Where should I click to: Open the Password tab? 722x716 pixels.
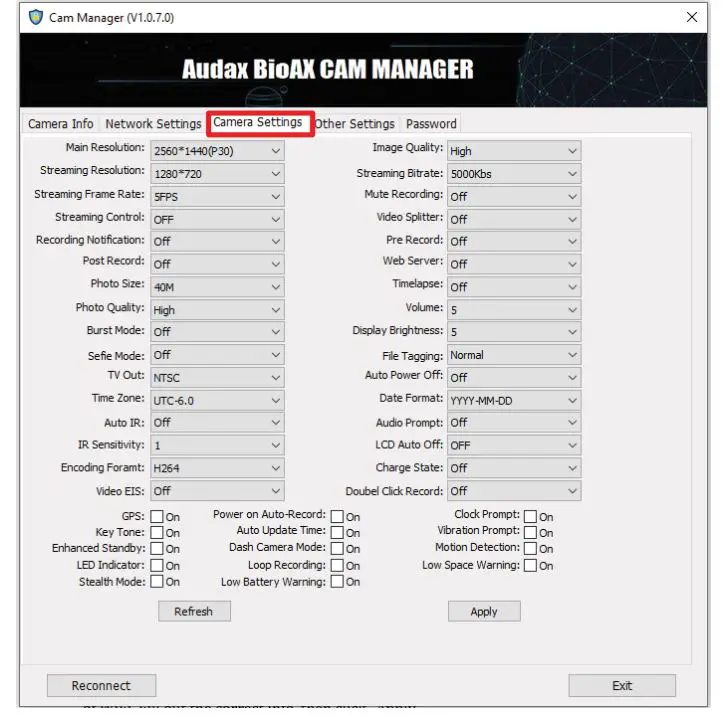point(431,124)
